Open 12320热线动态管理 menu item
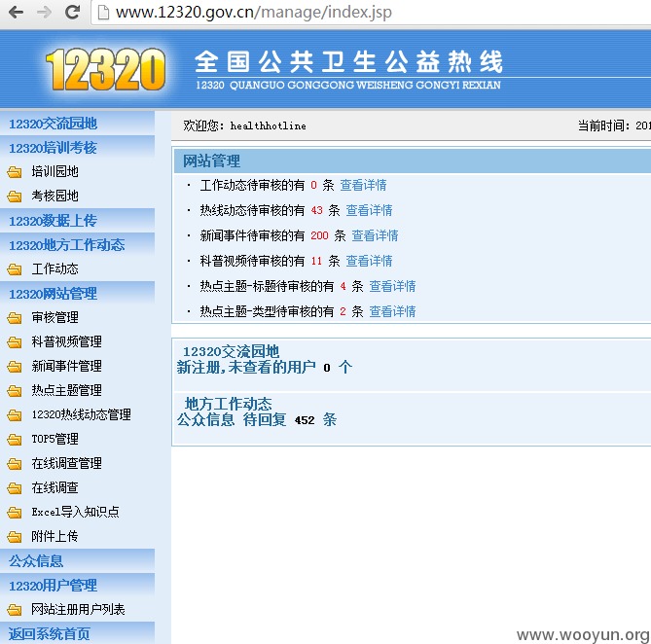Viewport: 651px width, 644px height. [x=82, y=414]
